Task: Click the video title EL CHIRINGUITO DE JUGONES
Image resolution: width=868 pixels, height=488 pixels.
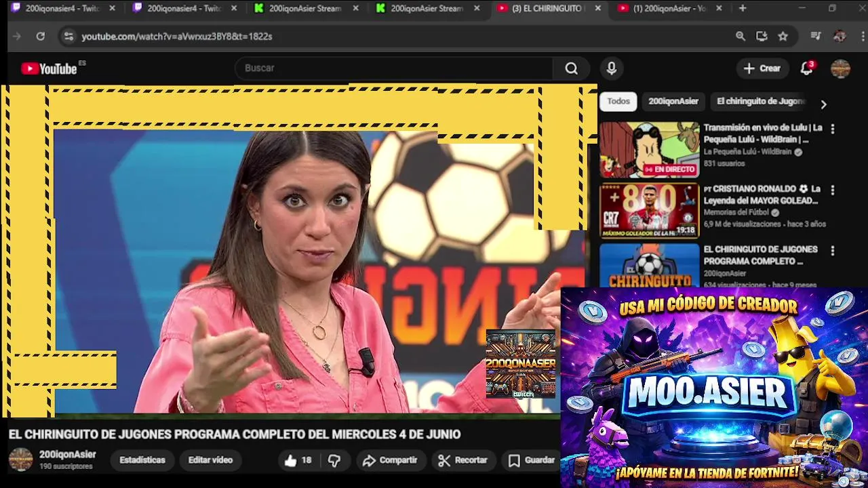Action: click(235, 434)
